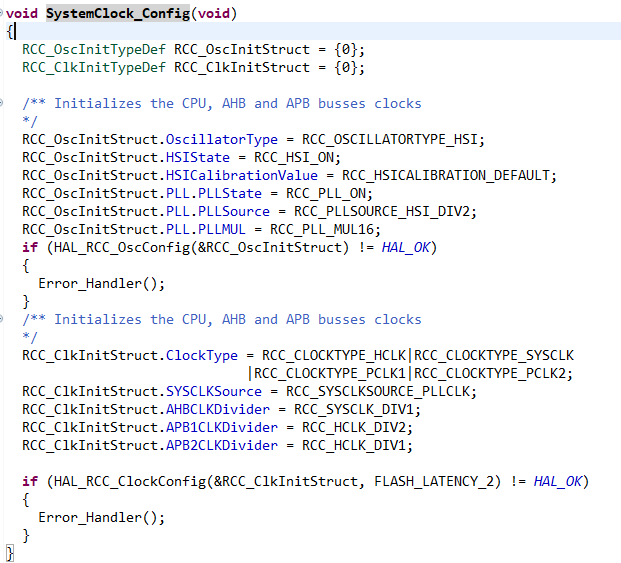Screen dimensions: 621x563
Task: Click the FLASH_LATENCY_2 argument
Action: pos(434,481)
